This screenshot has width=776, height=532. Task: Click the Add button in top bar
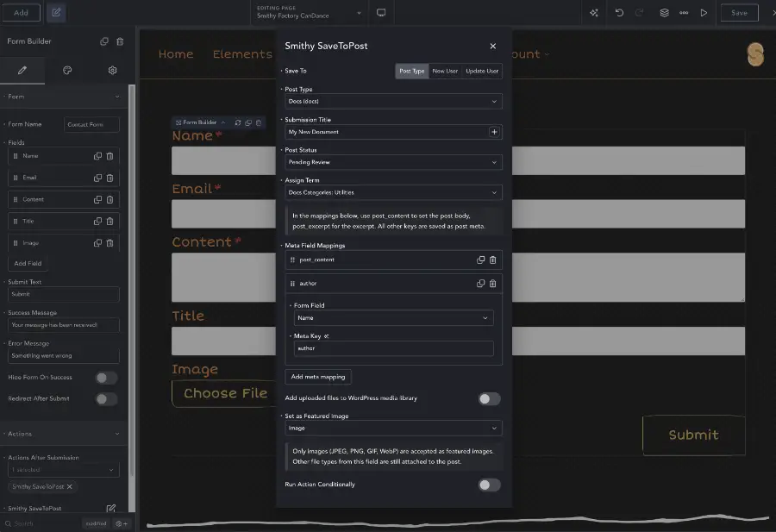21,13
